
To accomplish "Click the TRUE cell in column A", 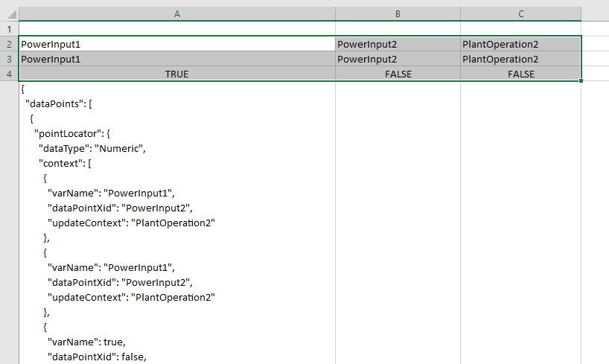I will click(x=176, y=74).
